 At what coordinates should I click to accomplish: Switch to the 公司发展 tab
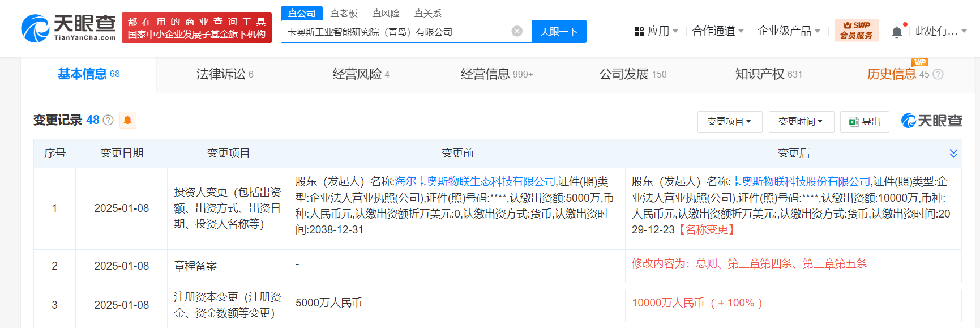pos(633,74)
